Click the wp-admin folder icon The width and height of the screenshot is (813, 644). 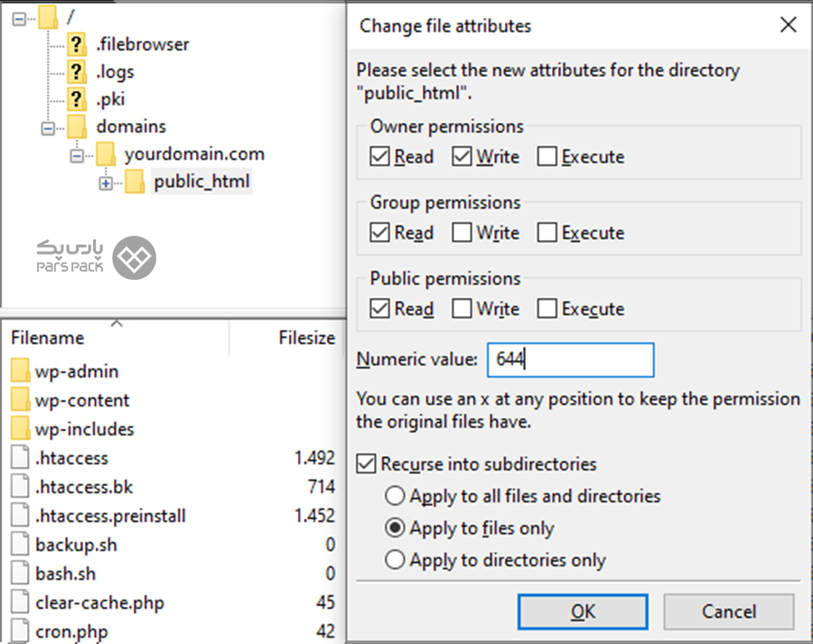pos(21,371)
